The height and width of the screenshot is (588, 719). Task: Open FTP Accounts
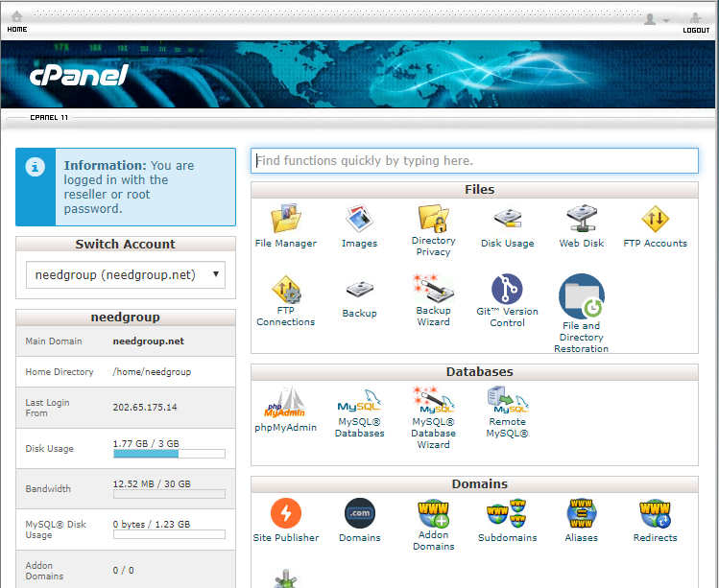[x=655, y=225]
